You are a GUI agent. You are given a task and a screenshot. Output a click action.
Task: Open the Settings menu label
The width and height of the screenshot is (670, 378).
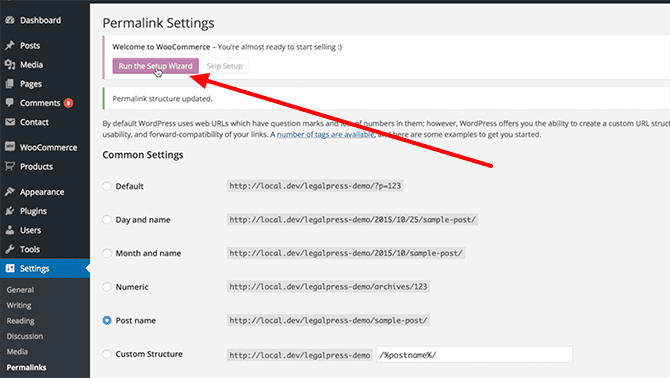35,268
